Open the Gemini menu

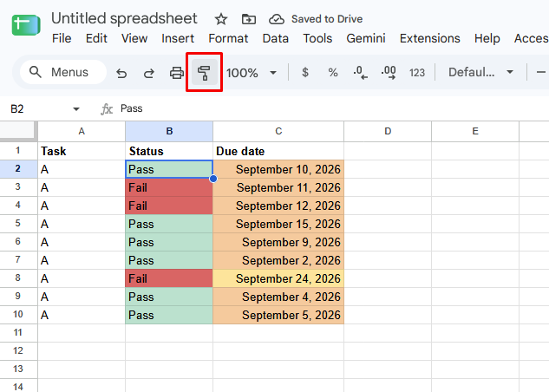point(366,38)
